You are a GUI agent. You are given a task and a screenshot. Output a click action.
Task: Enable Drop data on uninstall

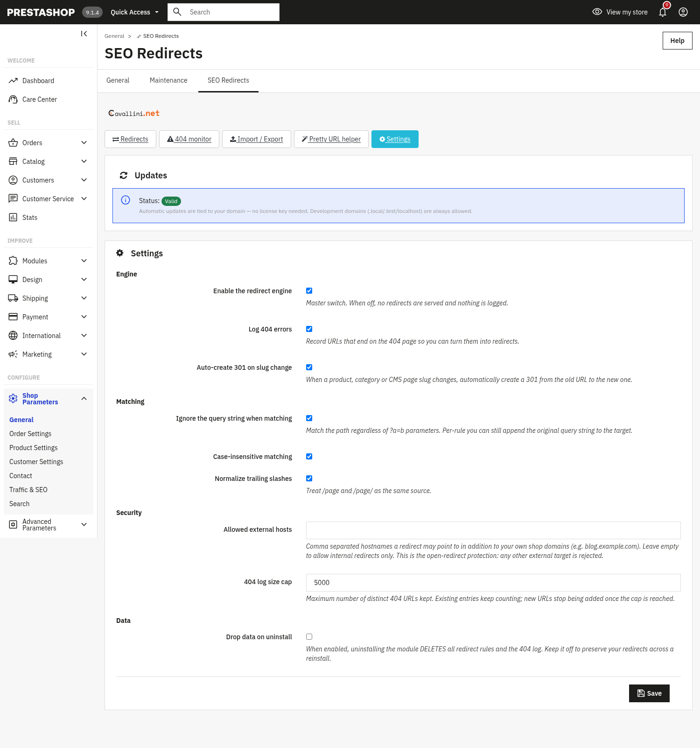coord(309,637)
